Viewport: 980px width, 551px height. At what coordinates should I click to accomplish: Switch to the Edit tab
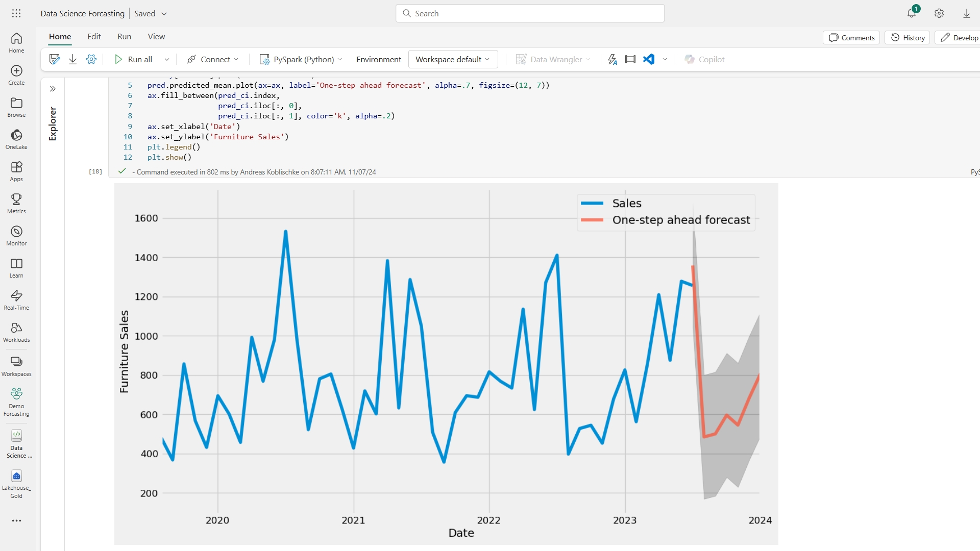(94, 36)
